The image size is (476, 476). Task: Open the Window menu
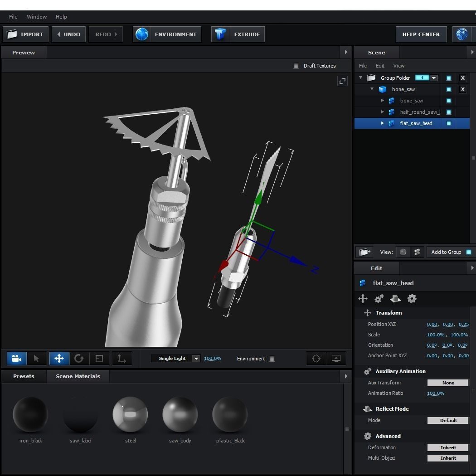click(x=37, y=17)
